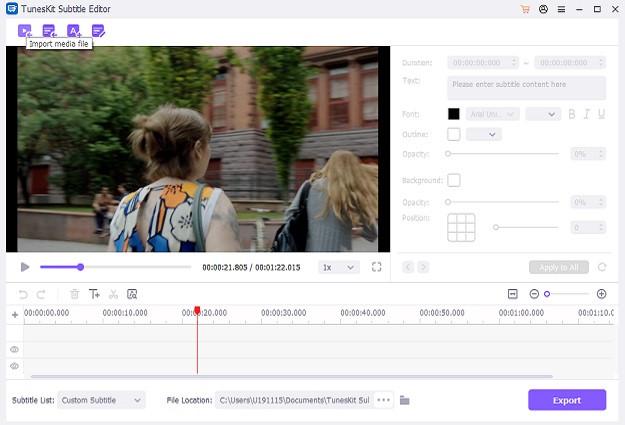
Task: Click the red playhead marker
Action: (x=197, y=311)
